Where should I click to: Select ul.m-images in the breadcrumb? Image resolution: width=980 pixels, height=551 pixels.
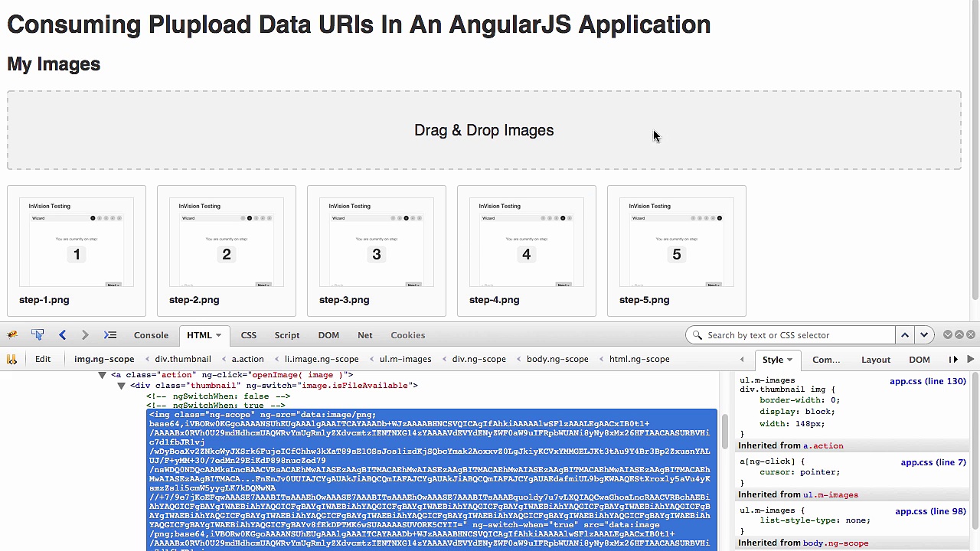(x=405, y=359)
